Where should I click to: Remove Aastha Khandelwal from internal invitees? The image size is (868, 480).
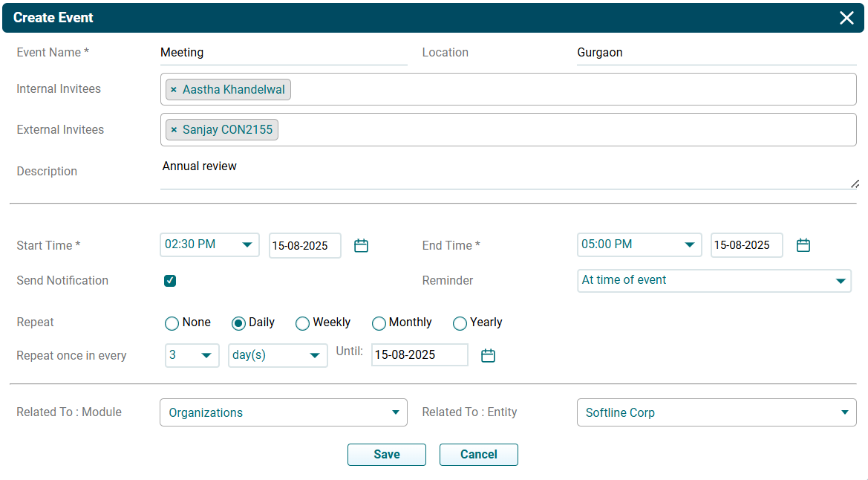click(174, 90)
